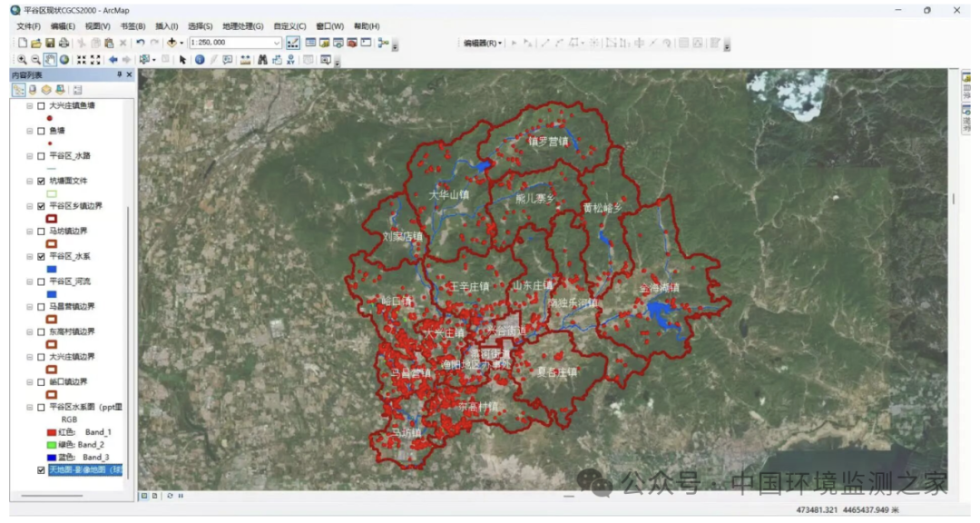Auto-hide pin for 内容列表 panel

(120, 75)
